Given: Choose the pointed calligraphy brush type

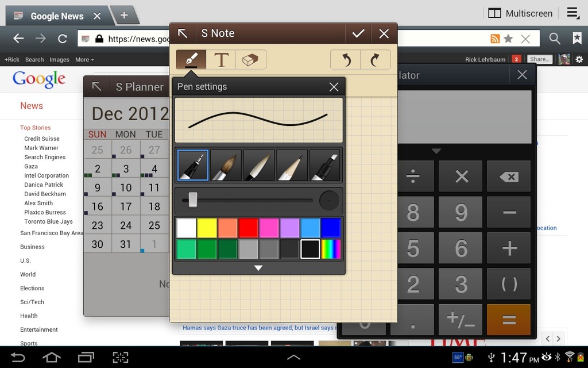Looking at the screenshot, I should [259, 165].
